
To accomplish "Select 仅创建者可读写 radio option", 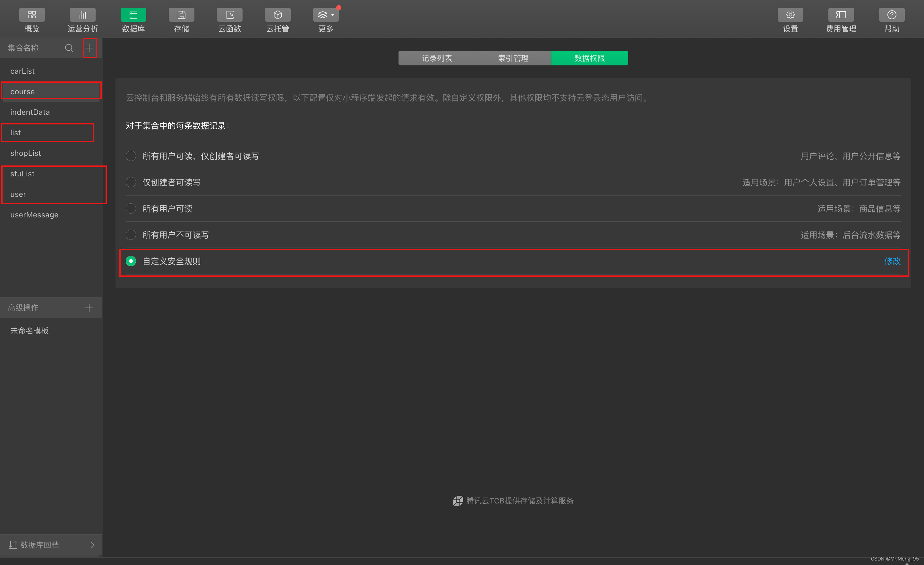I will pos(131,182).
